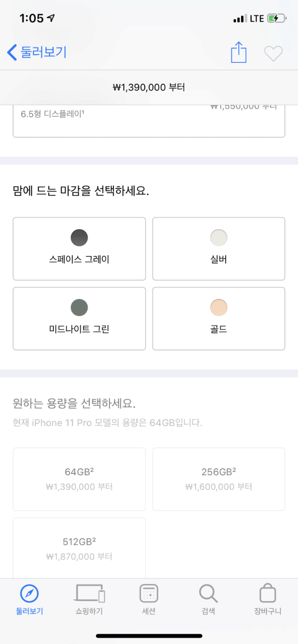Choose the 64GB storage option
298x644 pixels.
click(79, 478)
